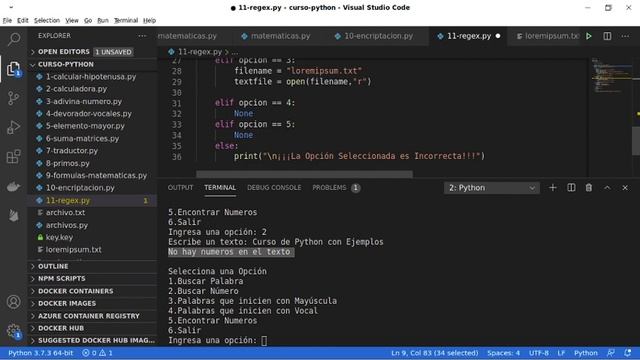Expand the DOCKER CONTAINERS section
This screenshot has width=640, height=360.
pyautogui.click(x=92, y=291)
